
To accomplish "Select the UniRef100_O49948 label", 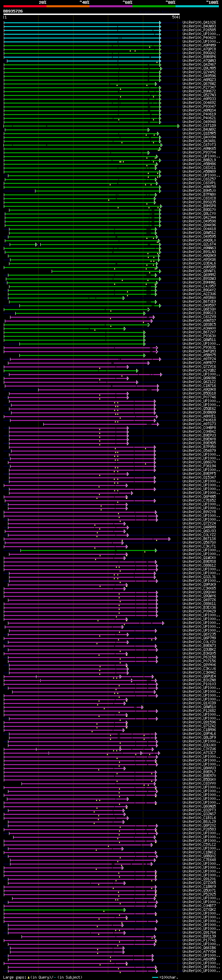I will click(x=199, y=122).
